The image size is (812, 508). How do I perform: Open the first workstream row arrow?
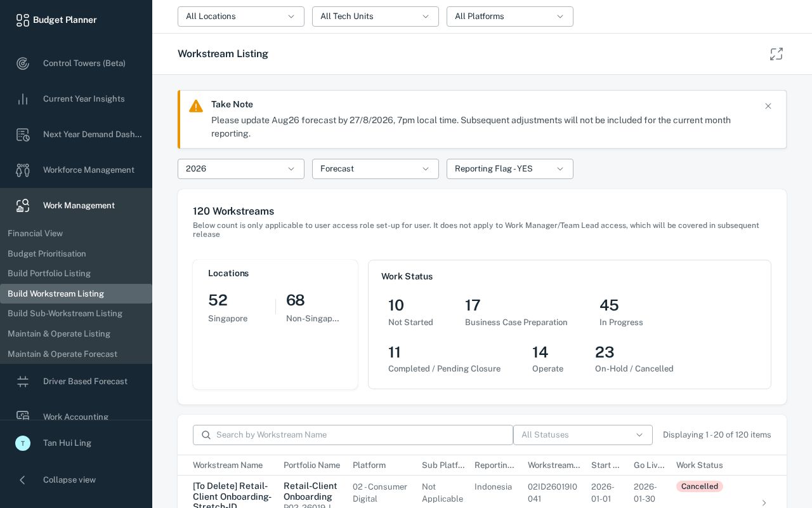coord(764,502)
